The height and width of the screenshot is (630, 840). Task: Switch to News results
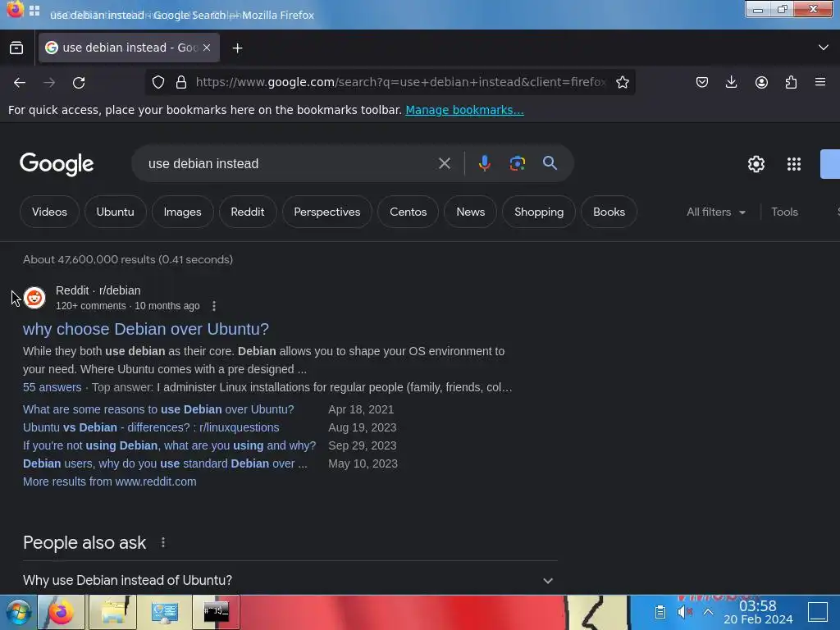pyautogui.click(x=470, y=212)
